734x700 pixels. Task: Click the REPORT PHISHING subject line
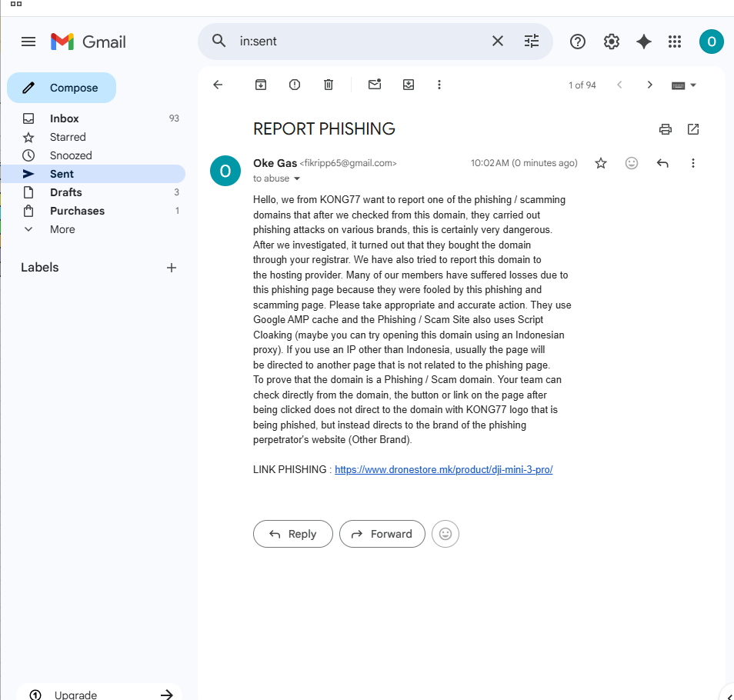tap(324, 128)
